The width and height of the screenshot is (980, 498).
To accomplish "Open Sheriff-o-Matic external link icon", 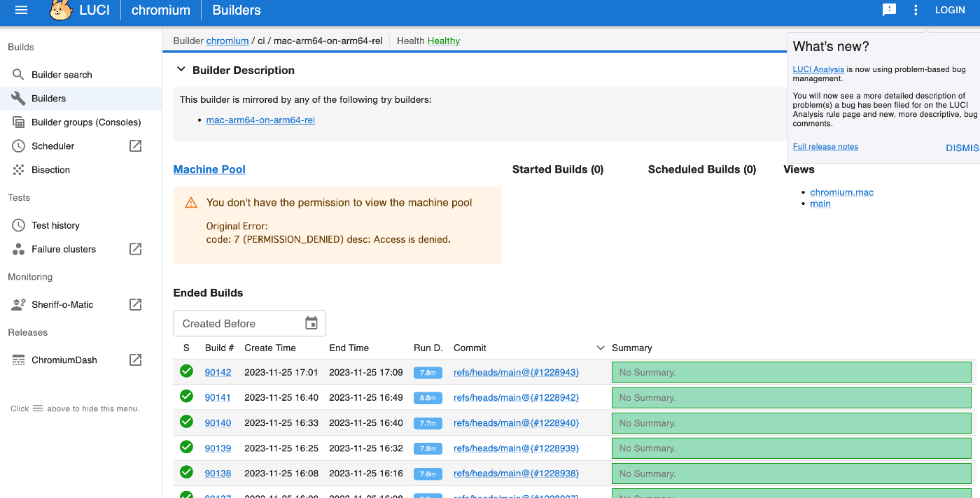I will (x=136, y=305).
